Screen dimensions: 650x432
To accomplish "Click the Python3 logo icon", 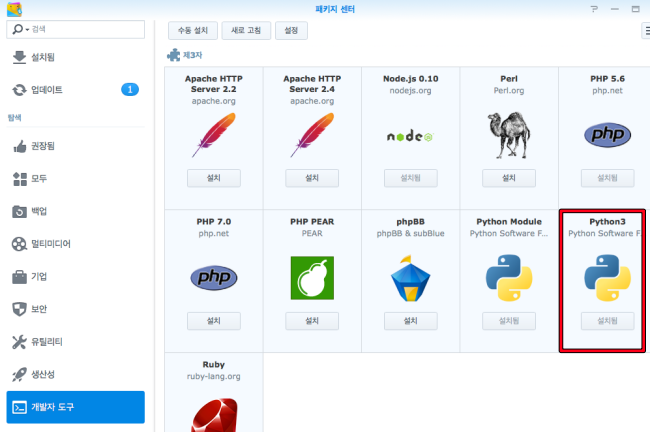I will tap(607, 278).
